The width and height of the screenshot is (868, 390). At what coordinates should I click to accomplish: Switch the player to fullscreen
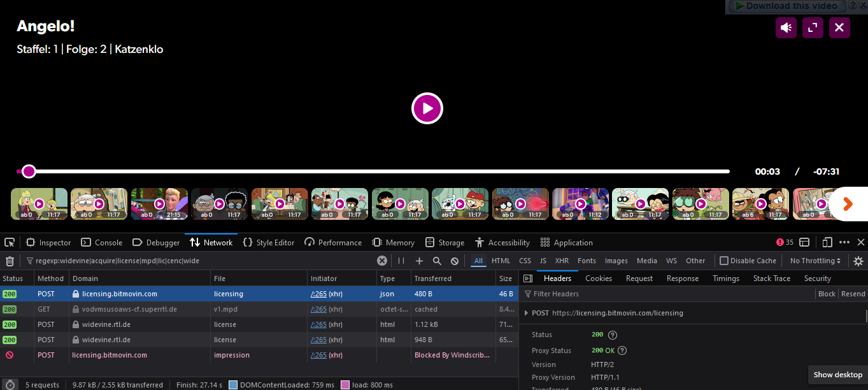pos(813,27)
